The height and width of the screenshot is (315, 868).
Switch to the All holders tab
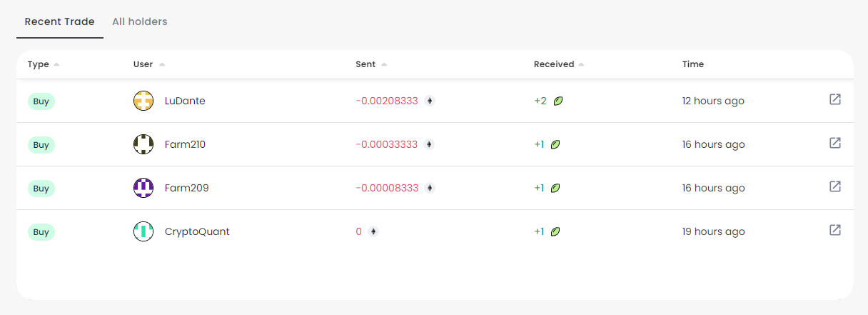pos(140,21)
